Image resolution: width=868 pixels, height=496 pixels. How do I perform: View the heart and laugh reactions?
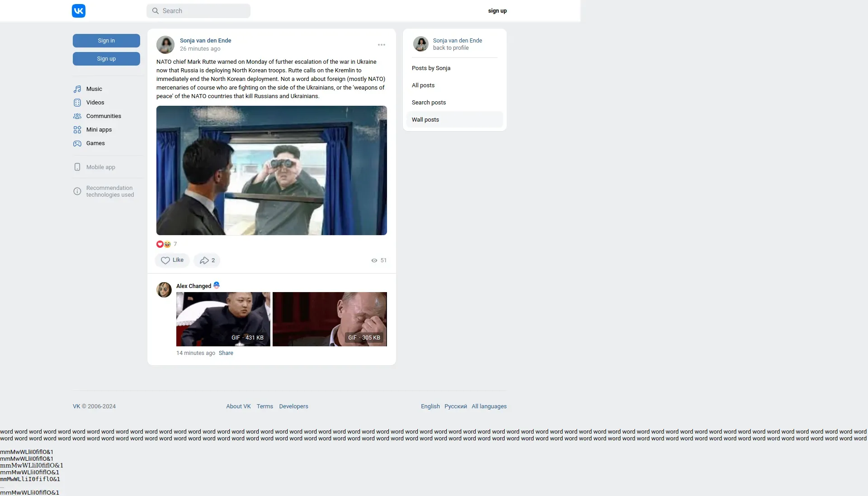click(164, 244)
